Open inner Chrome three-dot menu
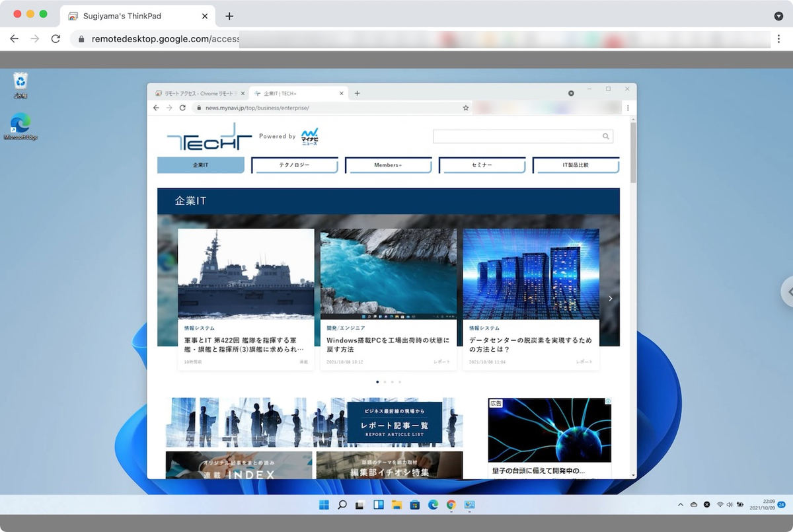The height and width of the screenshot is (532, 793). pos(628,108)
